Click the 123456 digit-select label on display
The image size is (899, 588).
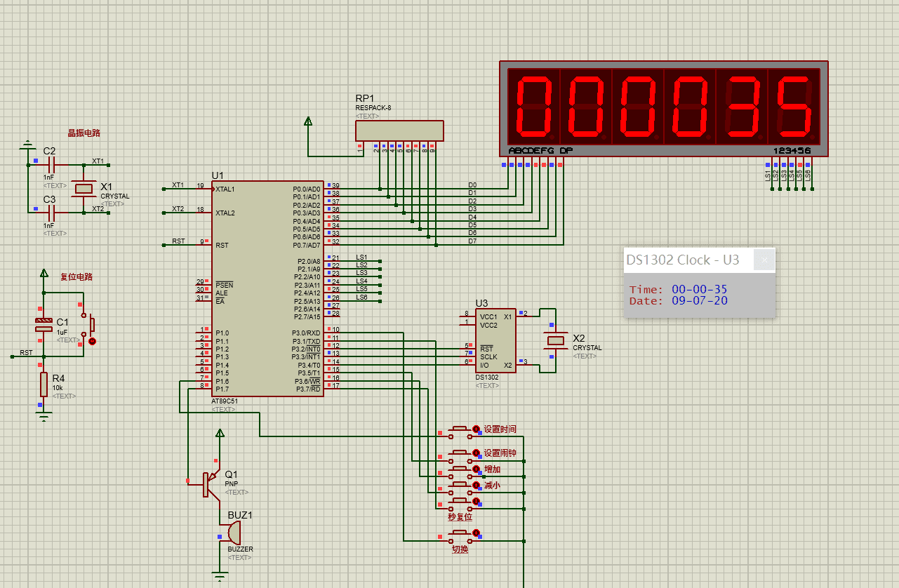coord(792,151)
